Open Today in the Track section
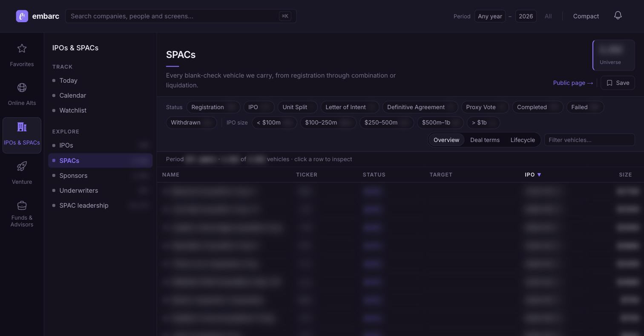Screen dimensions: 644x336 point(100,81)
